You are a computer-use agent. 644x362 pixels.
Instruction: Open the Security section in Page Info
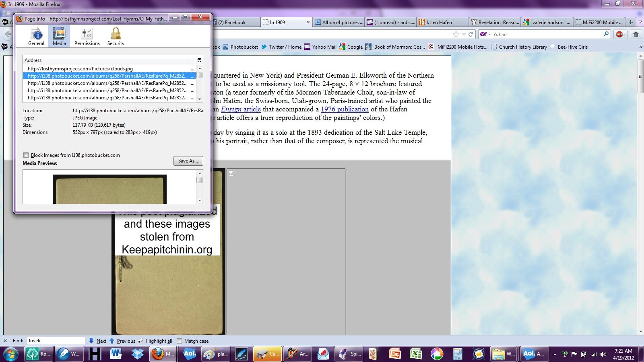click(116, 36)
